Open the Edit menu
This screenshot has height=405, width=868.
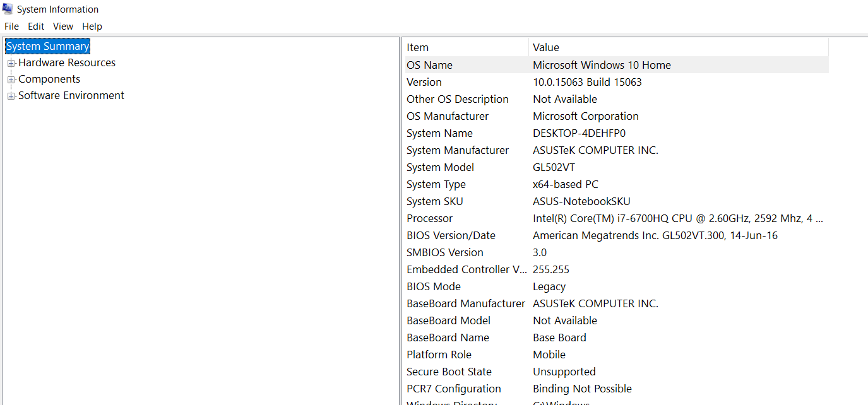tap(36, 26)
